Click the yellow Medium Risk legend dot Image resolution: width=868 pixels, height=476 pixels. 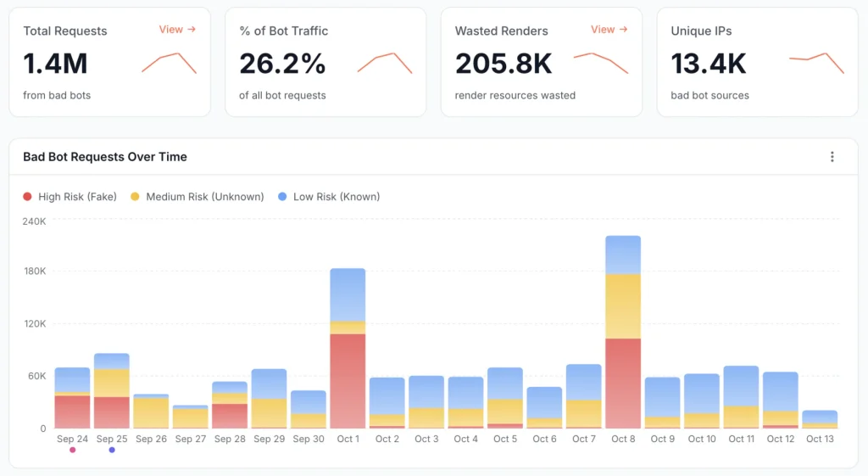135,197
